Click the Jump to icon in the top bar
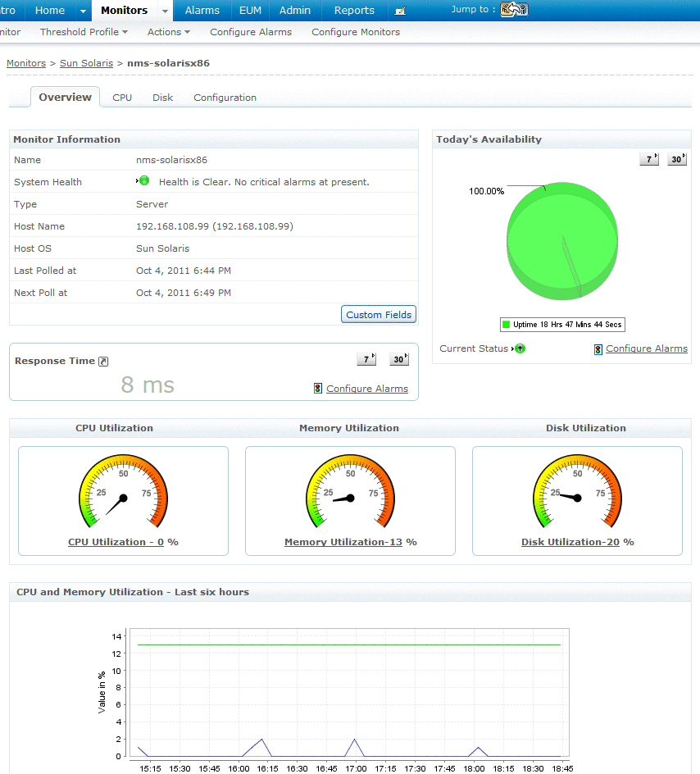 coord(514,10)
